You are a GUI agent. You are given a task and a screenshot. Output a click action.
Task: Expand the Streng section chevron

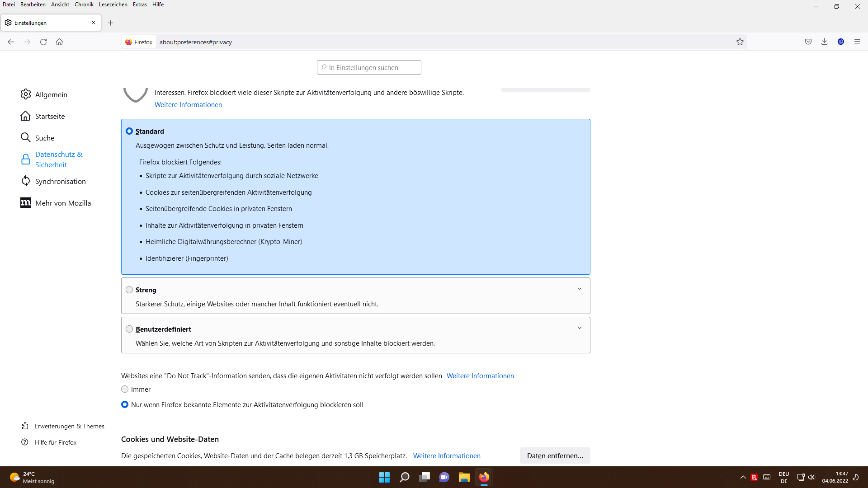580,289
